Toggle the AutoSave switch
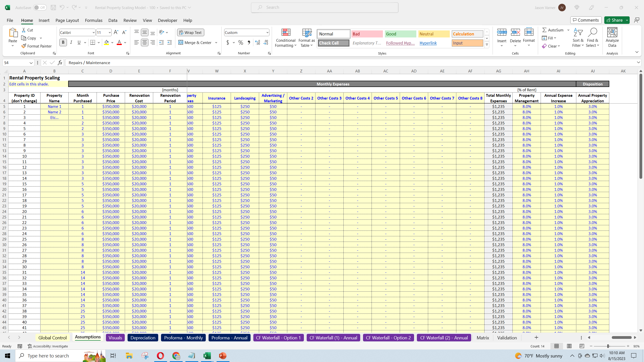The width and height of the screenshot is (644, 362). [40, 8]
